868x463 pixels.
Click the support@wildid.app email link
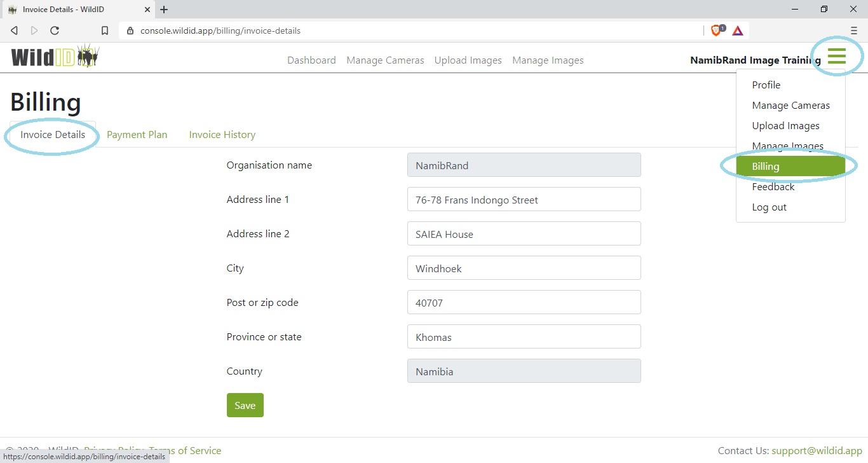click(x=817, y=450)
